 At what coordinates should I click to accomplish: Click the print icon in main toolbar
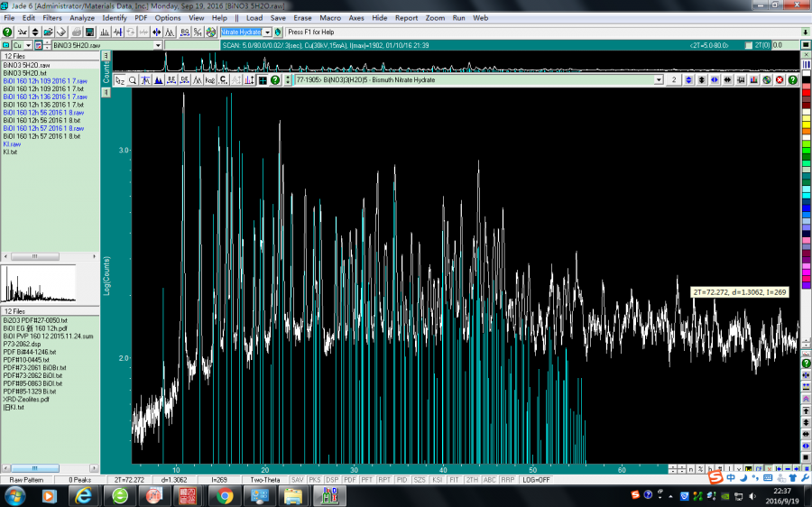(78, 32)
